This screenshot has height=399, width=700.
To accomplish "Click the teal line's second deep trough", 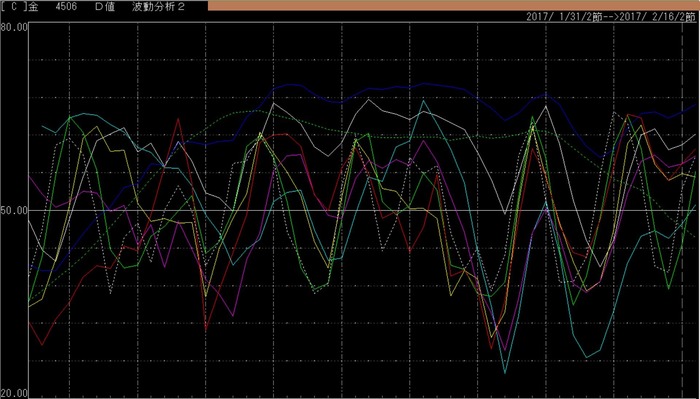I will [x=587, y=357].
